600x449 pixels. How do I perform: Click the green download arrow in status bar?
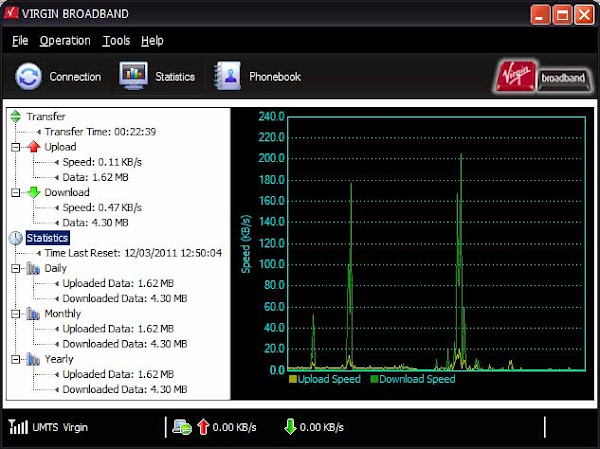tap(290, 427)
